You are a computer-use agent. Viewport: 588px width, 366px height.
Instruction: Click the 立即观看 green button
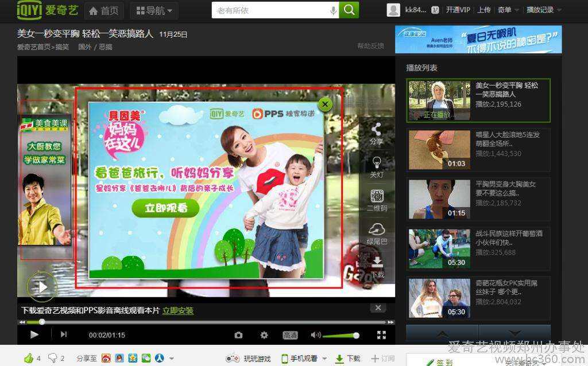(x=166, y=208)
